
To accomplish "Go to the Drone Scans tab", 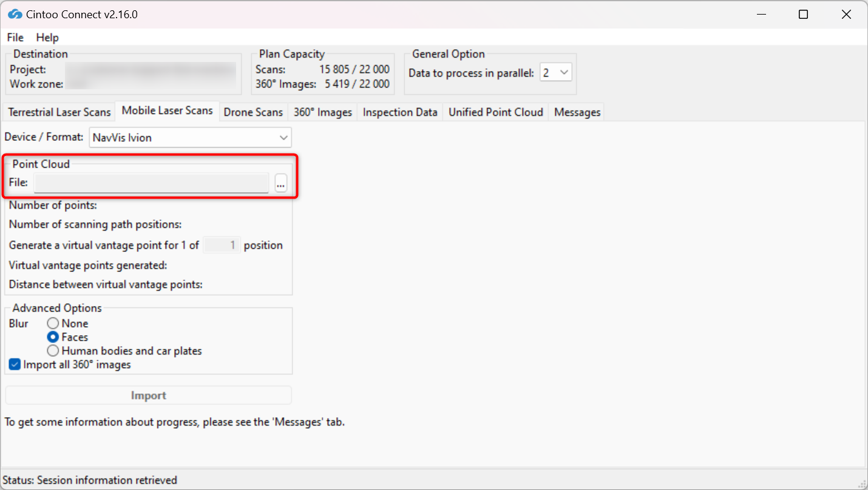I will tap(253, 112).
